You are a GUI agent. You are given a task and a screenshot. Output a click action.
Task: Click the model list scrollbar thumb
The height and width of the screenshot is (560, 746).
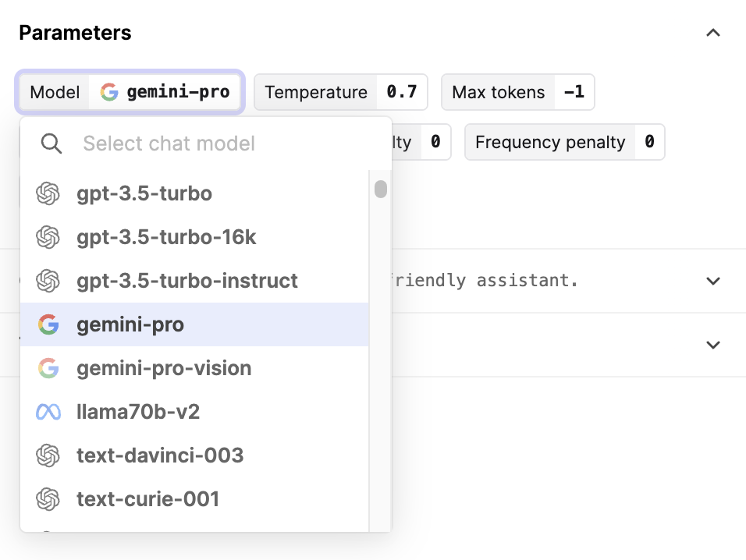tap(381, 189)
